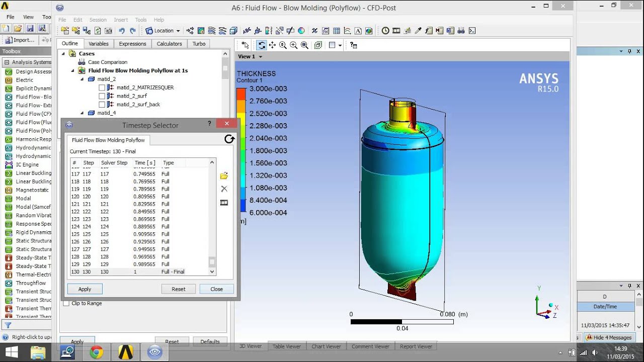
Task: Select the Rotate tool in viewer toolbar
Action: [x=262, y=45]
